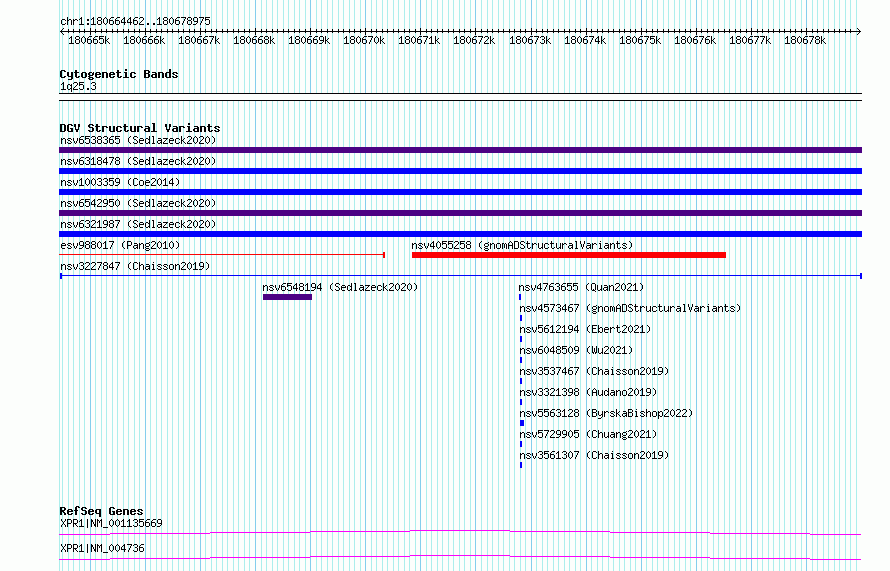Select the thin blue nsv3227847 line
This screenshot has width=890, height=571.
pos(460,276)
